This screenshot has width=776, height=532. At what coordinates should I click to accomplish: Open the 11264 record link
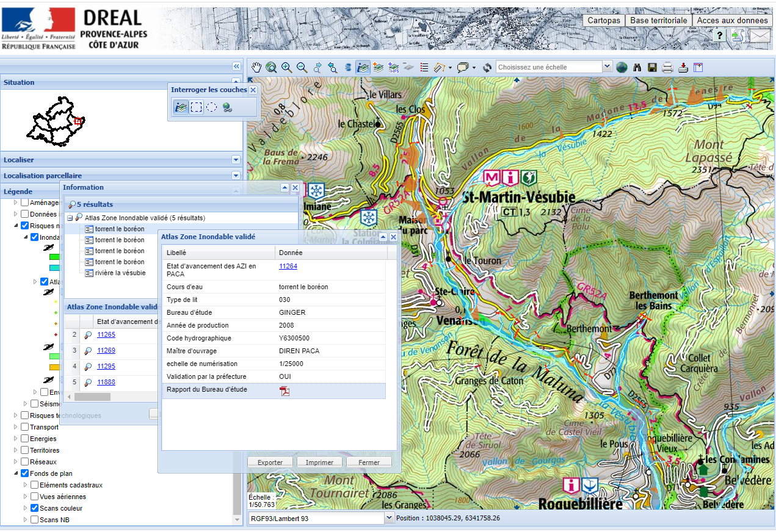[x=288, y=266]
